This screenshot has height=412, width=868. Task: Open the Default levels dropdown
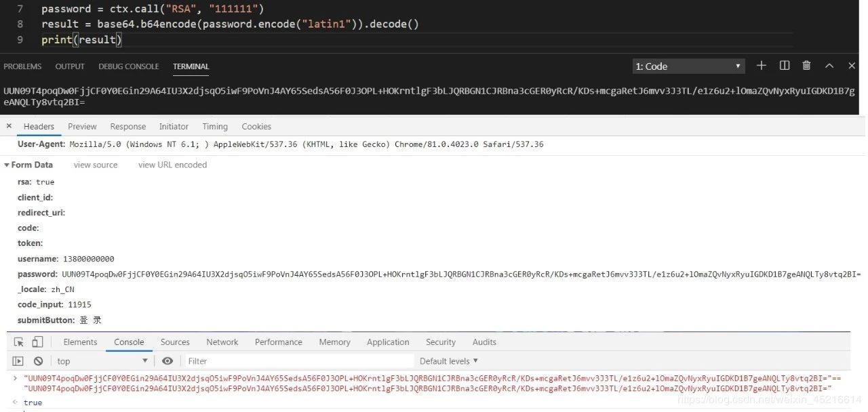pos(448,360)
